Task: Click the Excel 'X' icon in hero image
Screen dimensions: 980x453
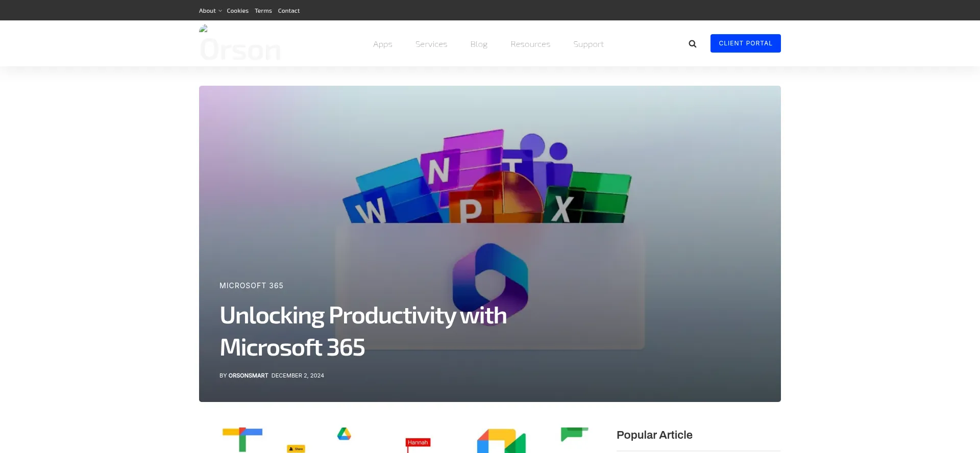Action: tap(562, 208)
